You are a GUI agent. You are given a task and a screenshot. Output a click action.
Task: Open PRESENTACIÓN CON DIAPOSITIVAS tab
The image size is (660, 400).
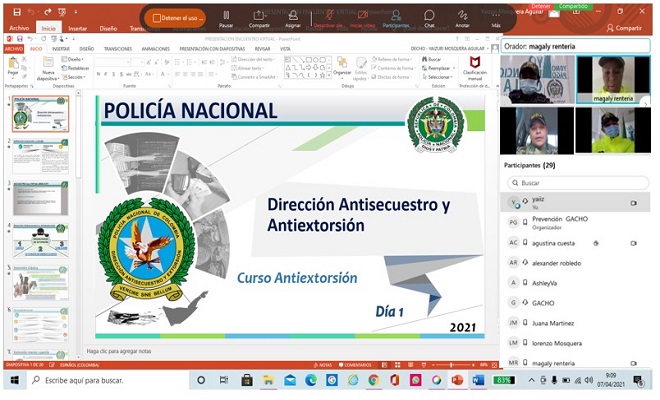pos(212,49)
